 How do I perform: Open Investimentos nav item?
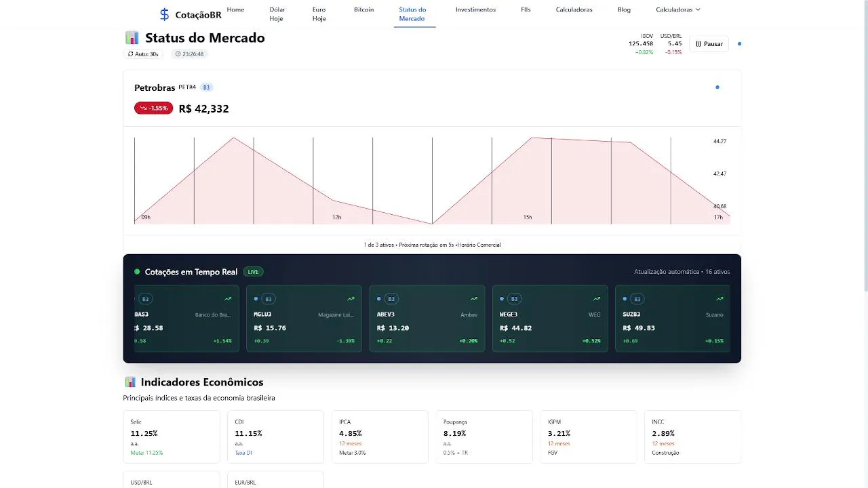pos(475,9)
